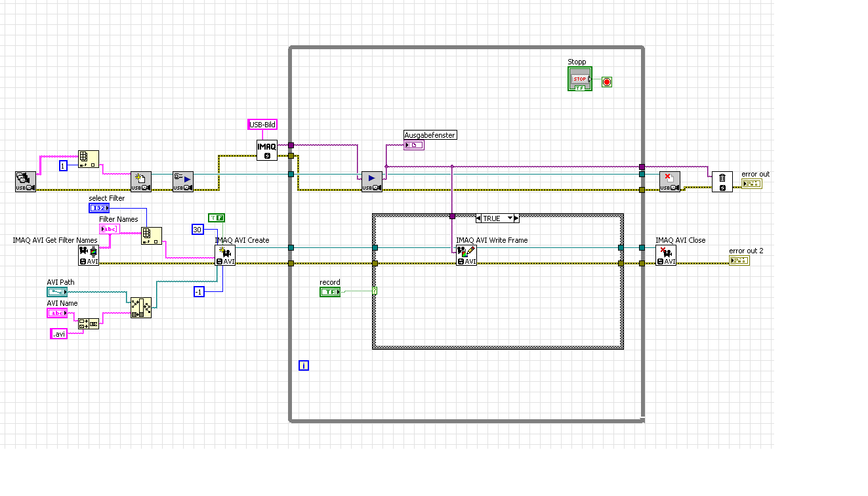Select the IMAQ Dispose trash can node
Image resolution: width=868 pixels, height=496 pixels.
[722, 182]
